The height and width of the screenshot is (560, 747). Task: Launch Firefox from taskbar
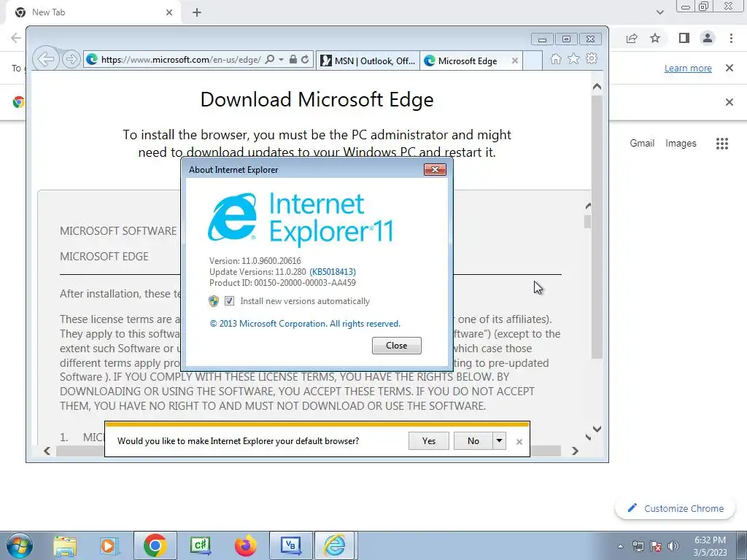(245, 545)
